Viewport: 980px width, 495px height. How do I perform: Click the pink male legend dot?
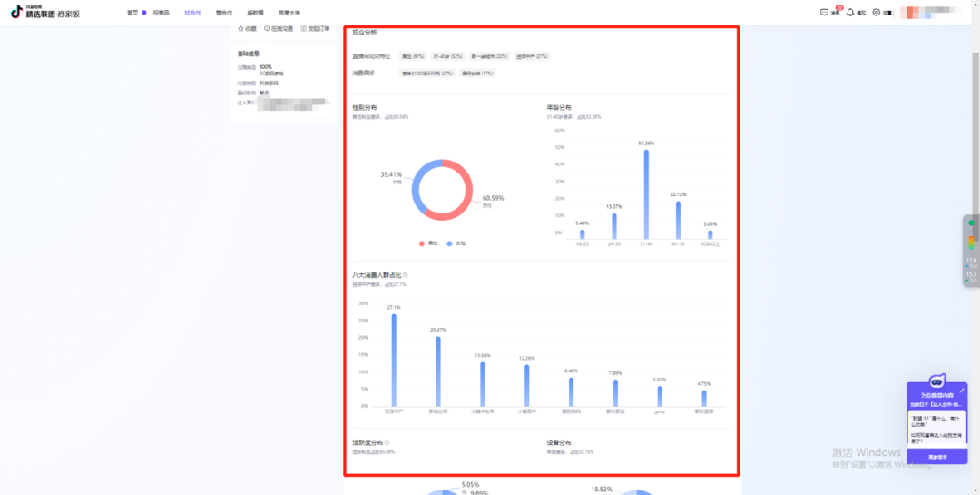pos(422,243)
